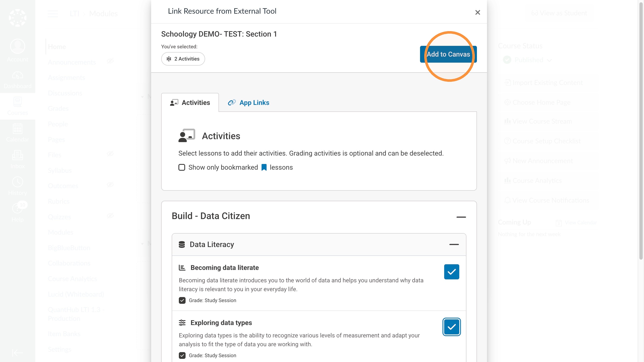This screenshot has width=644, height=362.
Task: Click the collapse navigation arrow icon
Action: [17, 353]
